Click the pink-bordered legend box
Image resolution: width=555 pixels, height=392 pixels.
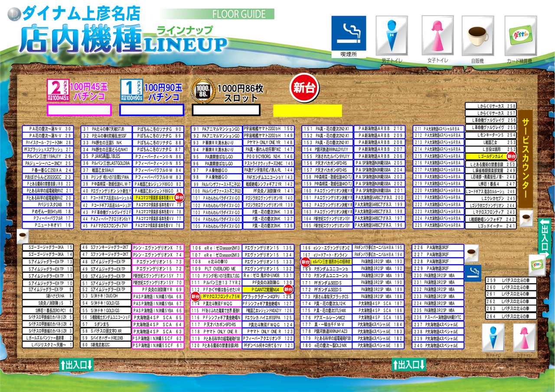coord(79,110)
